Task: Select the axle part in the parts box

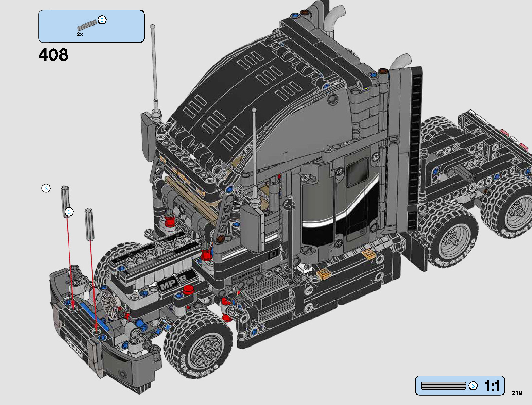Action: point(87,26)
